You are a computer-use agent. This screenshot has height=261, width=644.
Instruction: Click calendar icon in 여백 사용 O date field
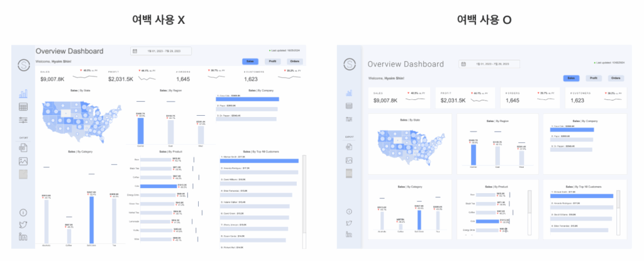pos(464,64)
